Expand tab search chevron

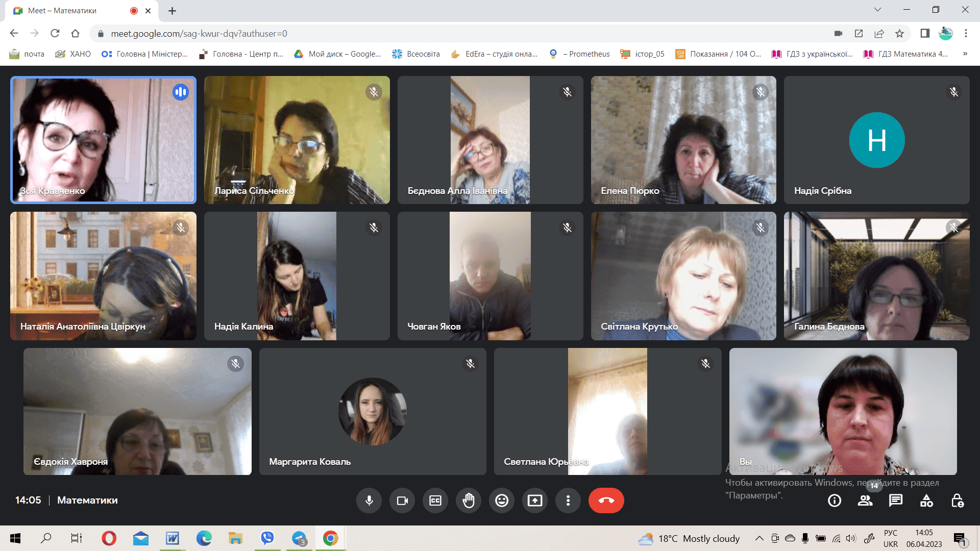877,10
